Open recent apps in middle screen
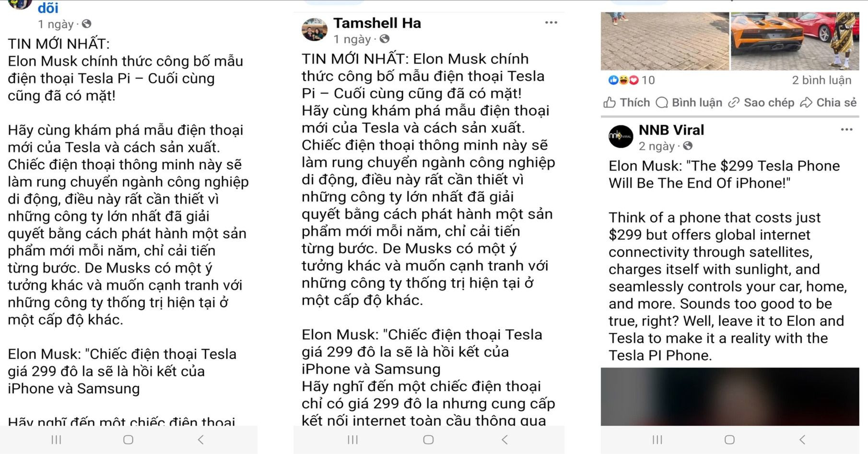The height and width of the screenshot is (454, 868). [x=352, y=440]
